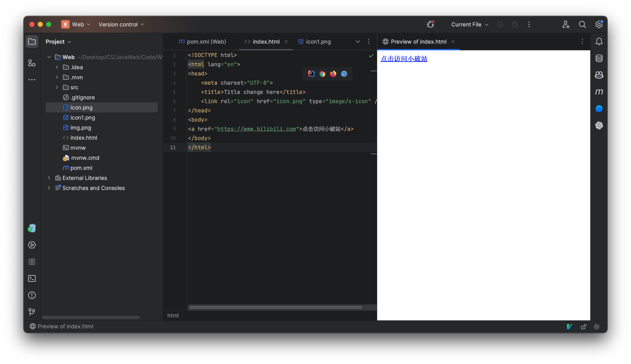The width and height of the screenshot is (631, 364).
Task: Open the Services tool window icon
Action: point(32,245)
